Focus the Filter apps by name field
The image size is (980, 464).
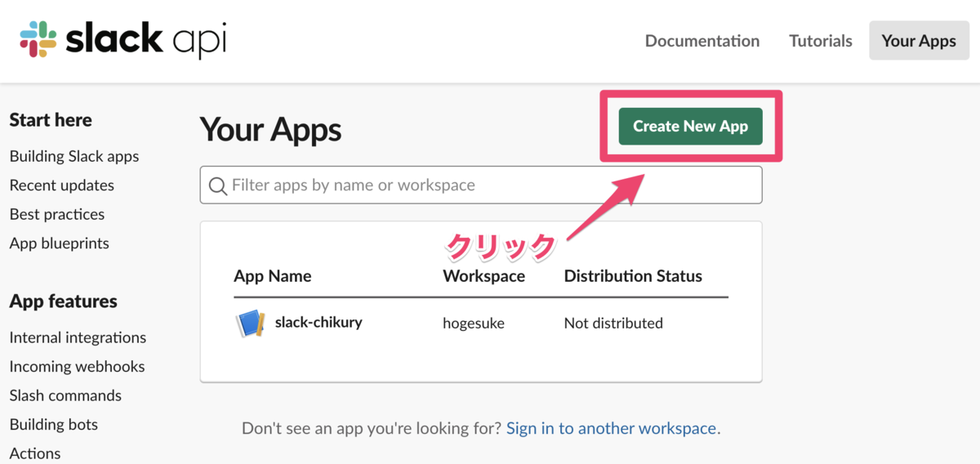(x=481, y=185)
